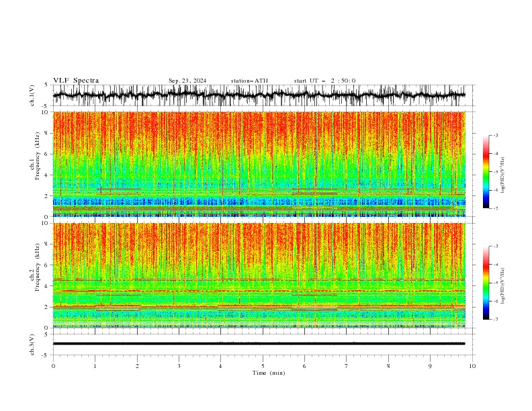Click time axis tick label '9'
532x411 pixels.
click(430, 366)
